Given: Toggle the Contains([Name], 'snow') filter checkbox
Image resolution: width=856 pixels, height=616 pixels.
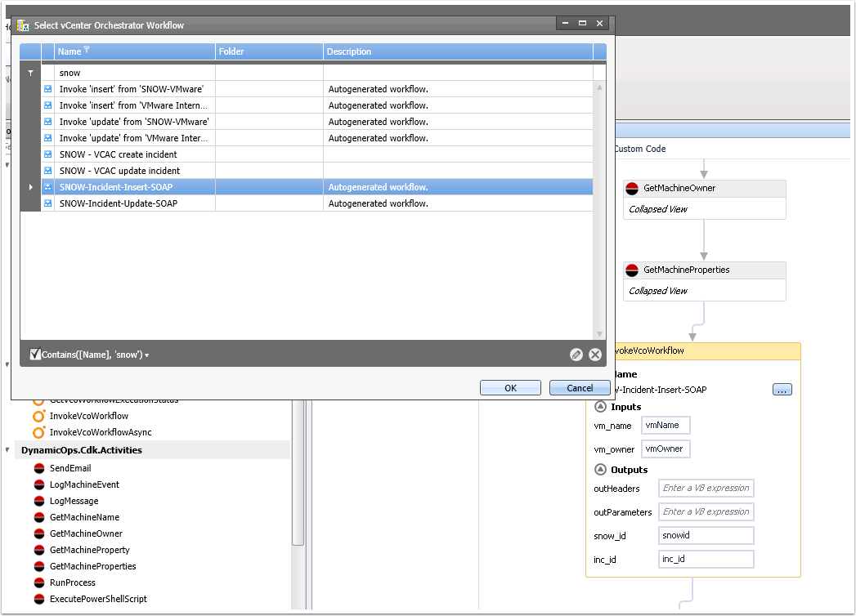Looking at the screenshot, I should 35,354.
